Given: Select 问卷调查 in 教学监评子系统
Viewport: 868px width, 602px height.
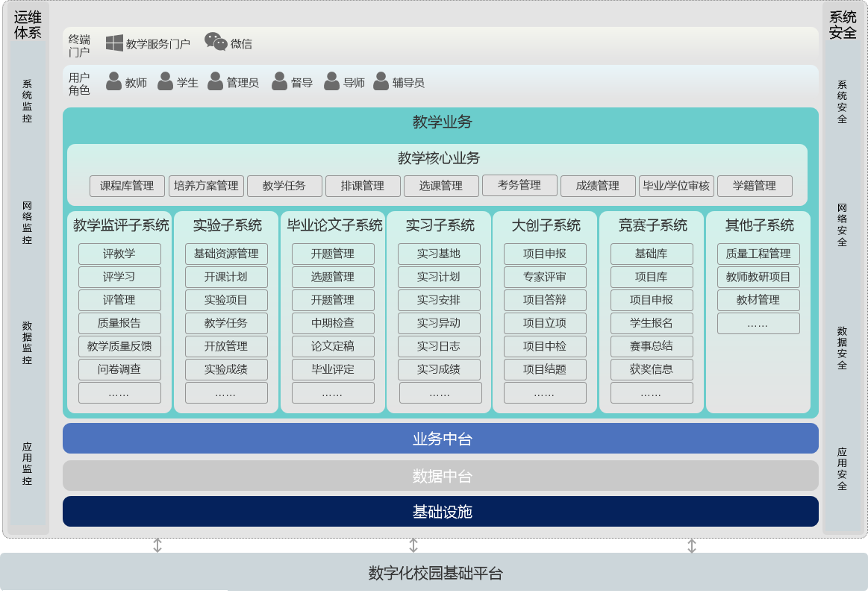Looking at the screenshot, I should 119,369.
